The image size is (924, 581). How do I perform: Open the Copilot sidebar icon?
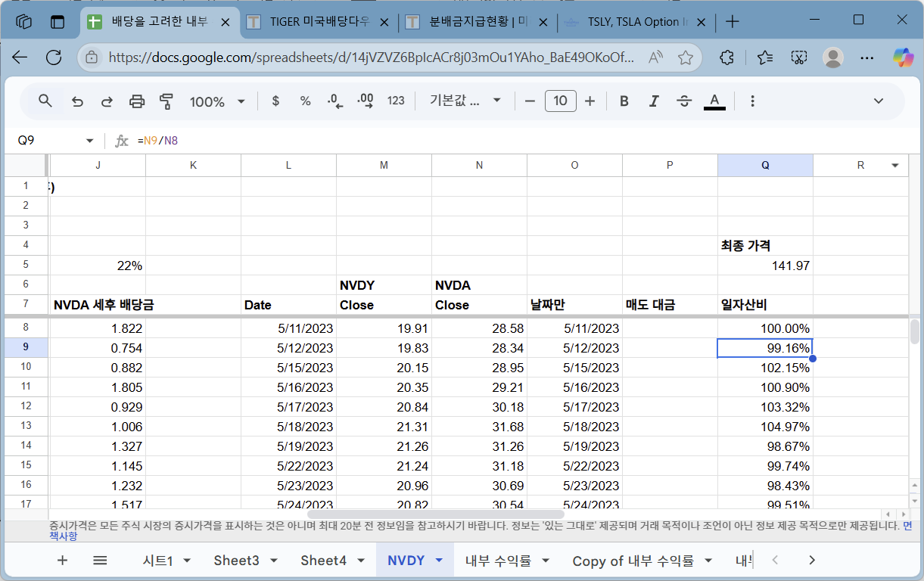coord(903,57)
